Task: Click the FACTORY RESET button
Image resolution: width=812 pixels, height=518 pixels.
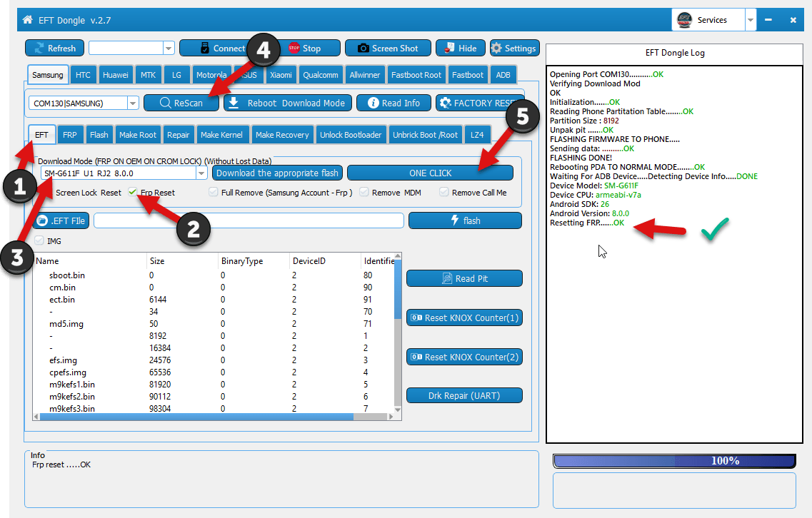Action: coord(480,103)
